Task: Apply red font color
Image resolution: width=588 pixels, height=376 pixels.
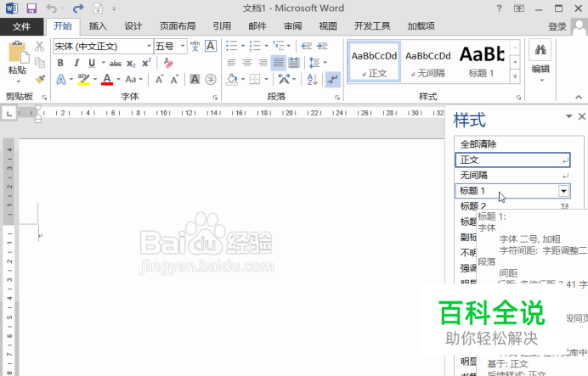Action: [x=107, y=80]
